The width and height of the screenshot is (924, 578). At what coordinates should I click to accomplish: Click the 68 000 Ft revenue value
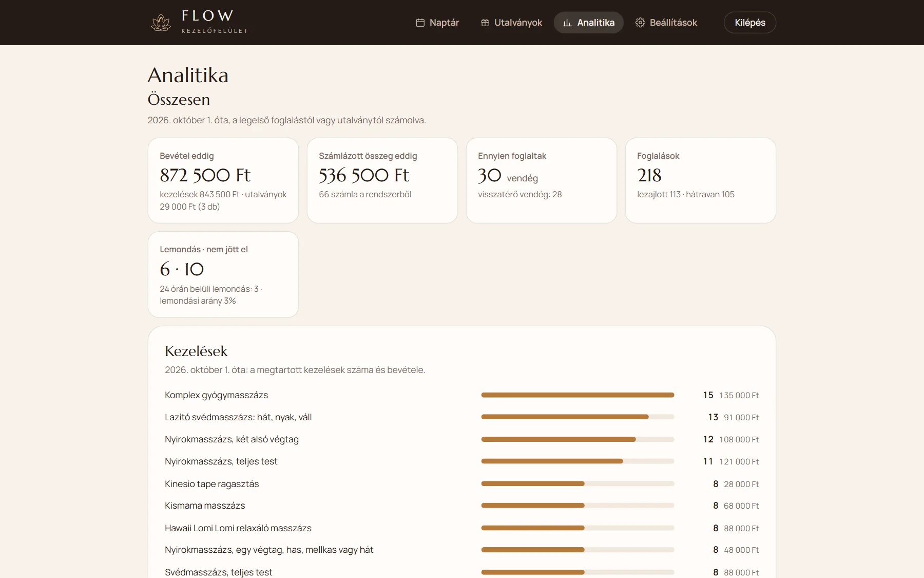coord(741,506)
